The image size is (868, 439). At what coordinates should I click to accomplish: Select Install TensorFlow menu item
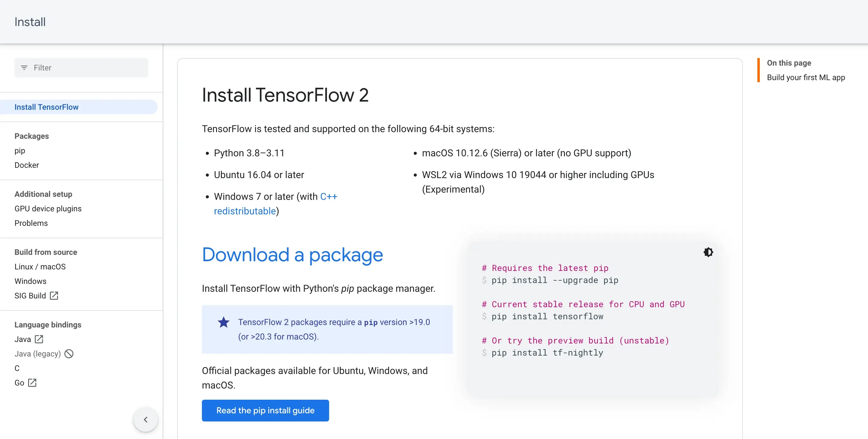(x=47, y=107)
